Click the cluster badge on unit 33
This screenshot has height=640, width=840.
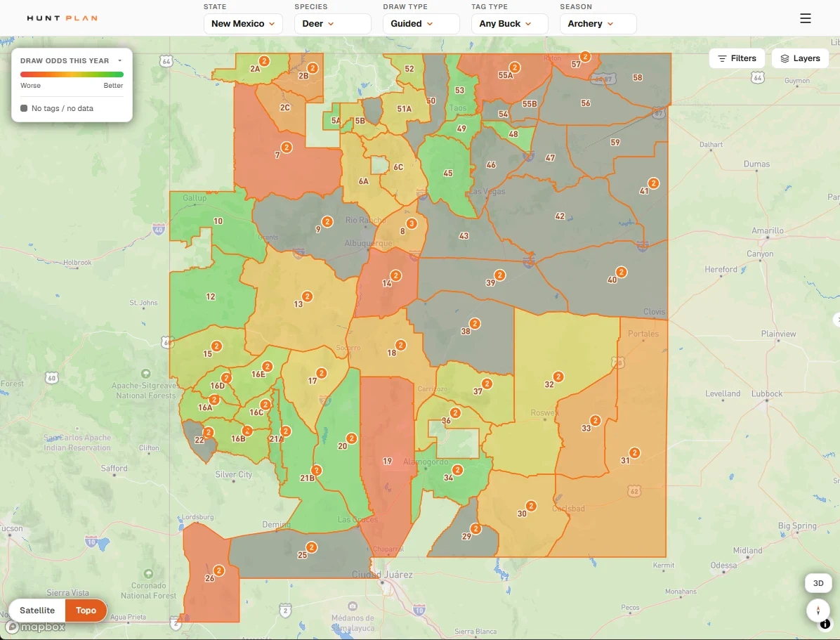click(595, 421)
